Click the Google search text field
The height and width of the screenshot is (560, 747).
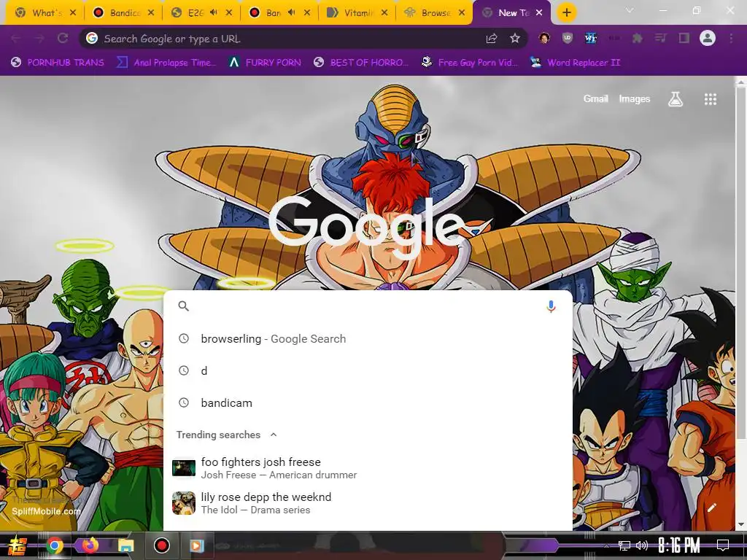point(368,306)
